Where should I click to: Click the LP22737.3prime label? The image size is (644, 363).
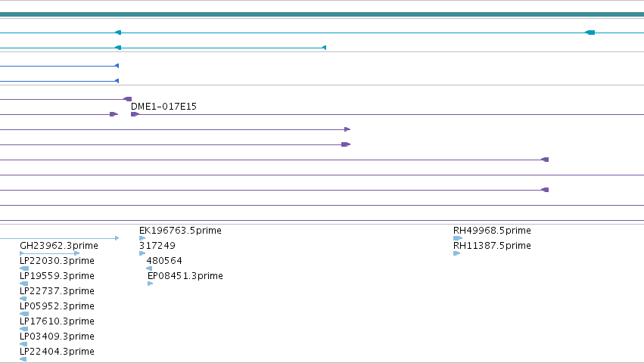(57, 291)
